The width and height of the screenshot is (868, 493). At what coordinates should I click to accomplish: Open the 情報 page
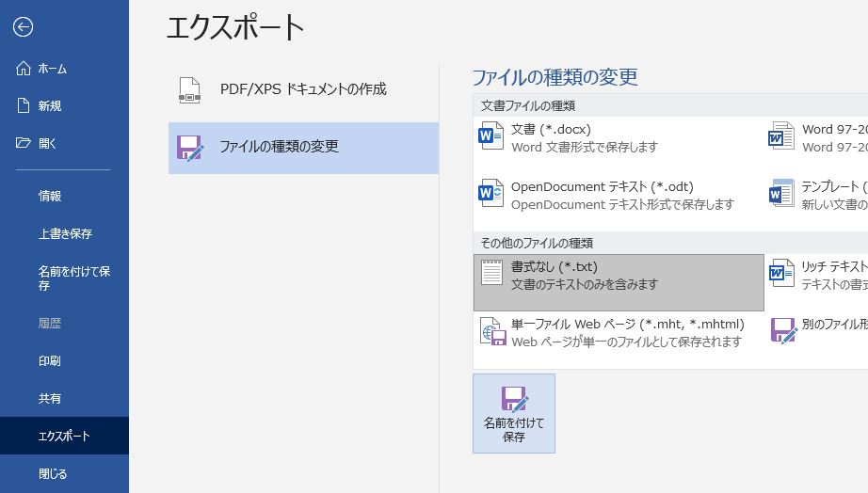click(64, 196)
